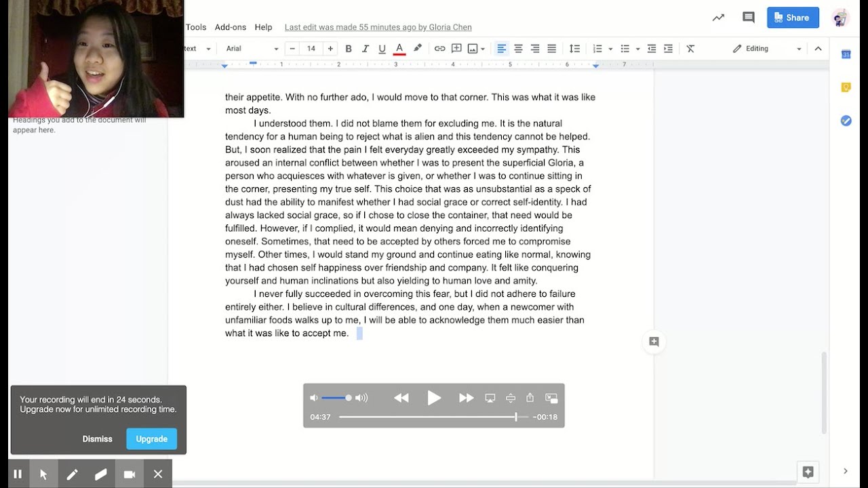Toggle bold formatting in the toolbar
This screenshot has width=868, height=488.
[x=349, y=49]
